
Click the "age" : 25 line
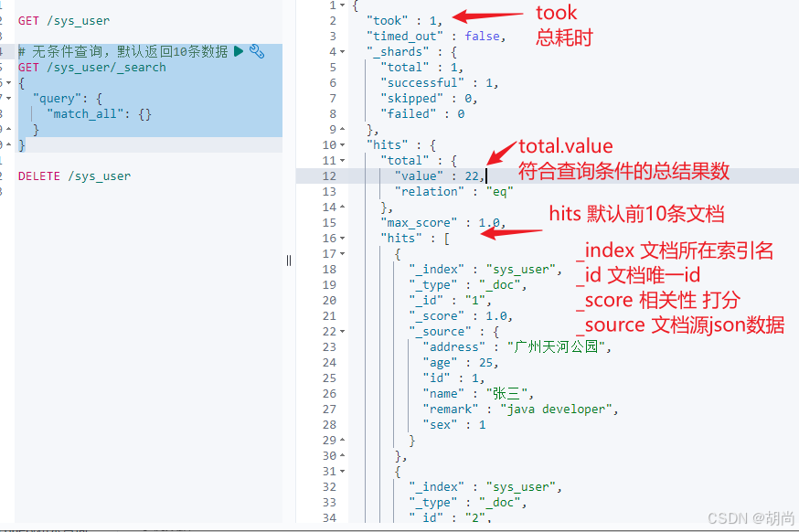(x=460, y=363)
